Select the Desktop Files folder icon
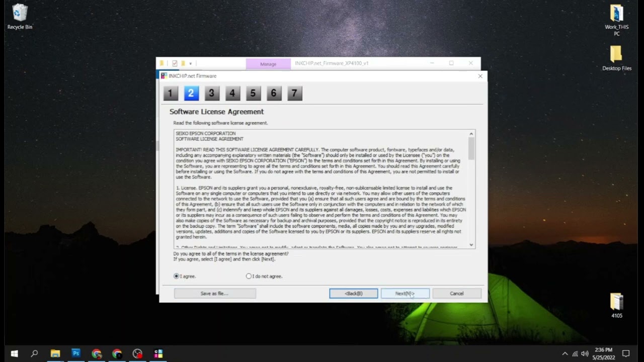The image size is (644, 362). pos(616,58)
